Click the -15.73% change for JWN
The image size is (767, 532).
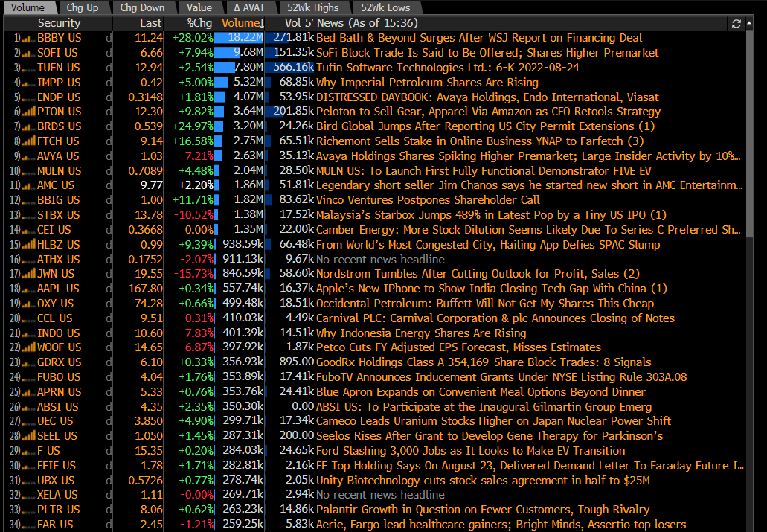pyautogui.click(x=193, y=274)
